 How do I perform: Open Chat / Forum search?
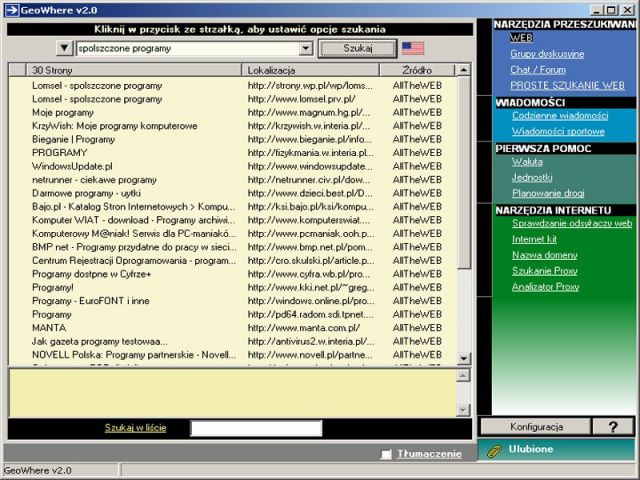pos(538,70)
